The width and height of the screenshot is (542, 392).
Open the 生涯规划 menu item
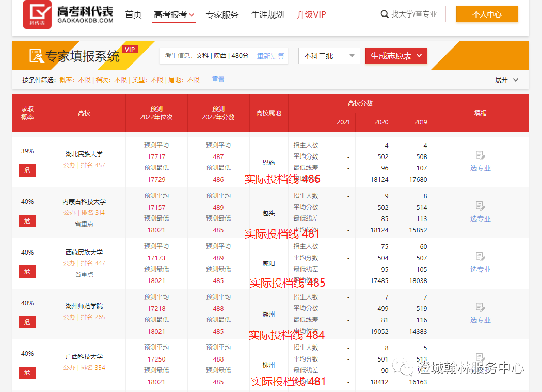click(267, 14)
